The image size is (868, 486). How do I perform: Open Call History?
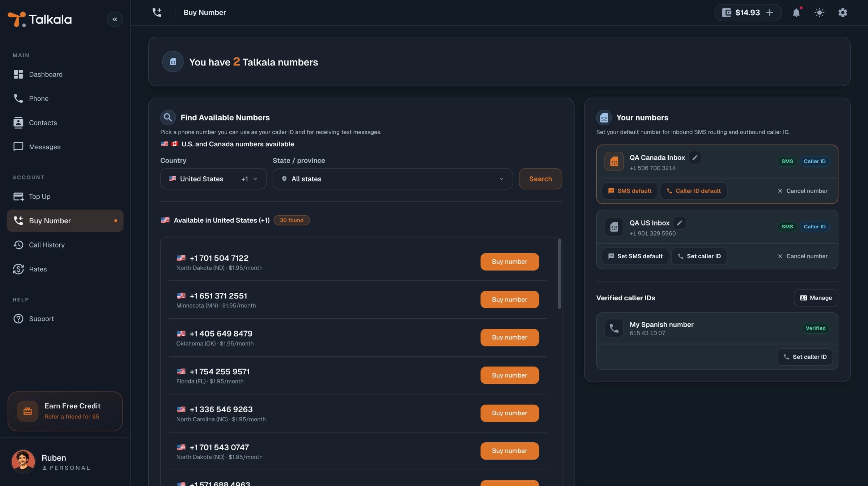(65, 245)
